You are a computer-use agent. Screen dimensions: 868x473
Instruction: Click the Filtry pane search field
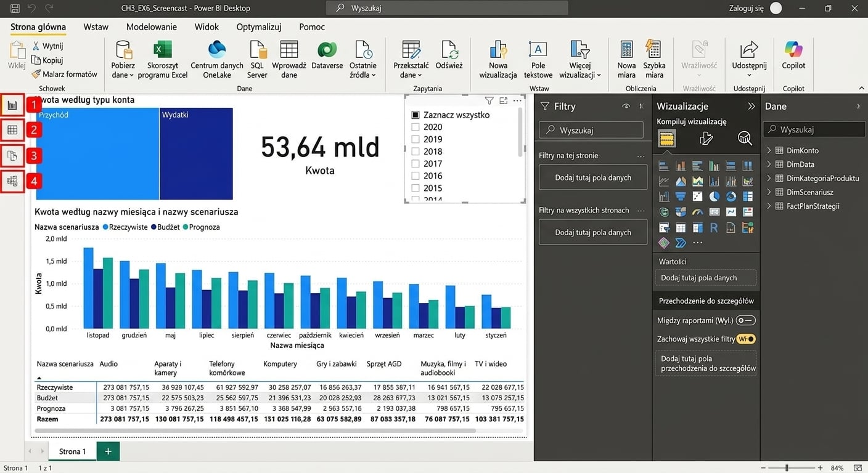(591, 131)
